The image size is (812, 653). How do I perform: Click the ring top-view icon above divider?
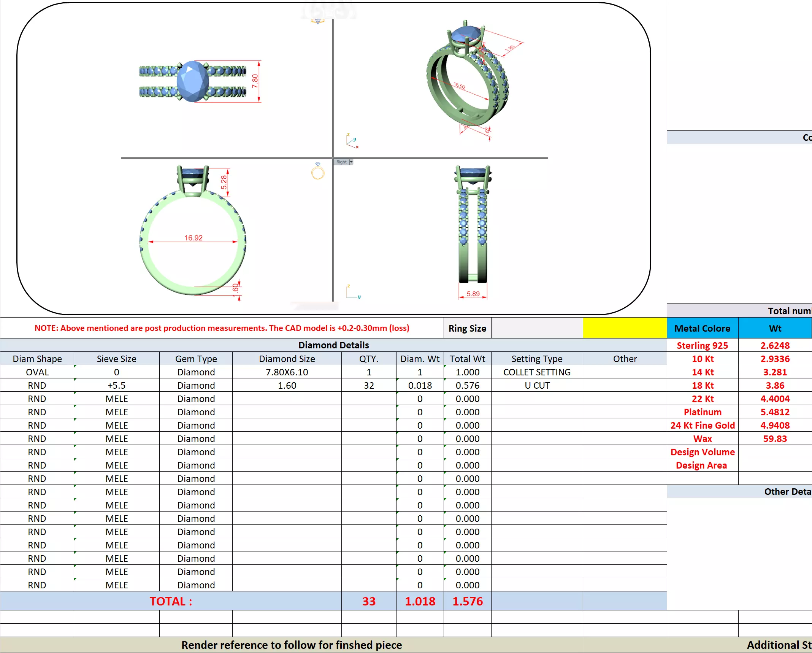[x=318, y=21]
